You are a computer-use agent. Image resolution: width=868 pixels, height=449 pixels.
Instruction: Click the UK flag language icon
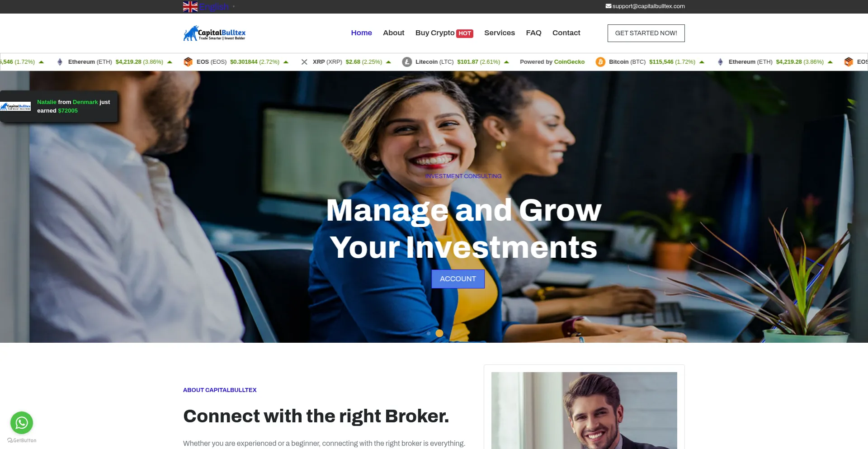tap(190, 7)
